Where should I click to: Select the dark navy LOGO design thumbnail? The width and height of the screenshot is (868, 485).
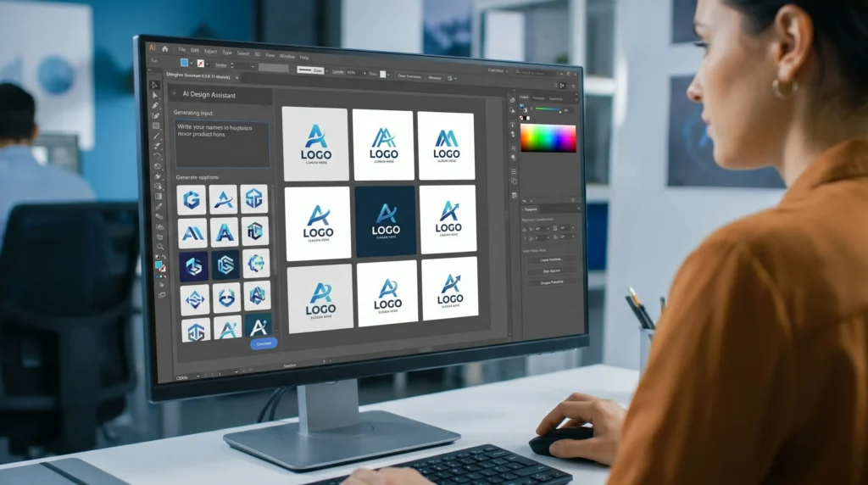386,221
